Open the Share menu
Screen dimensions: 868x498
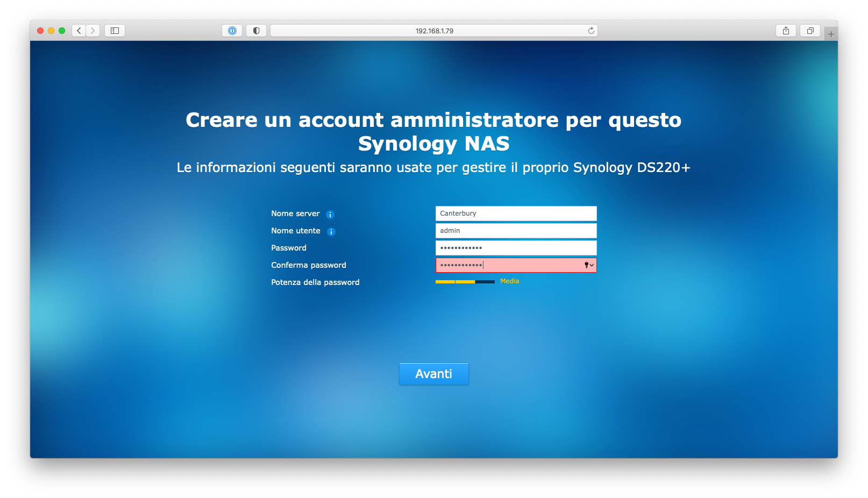coord(786,31)
